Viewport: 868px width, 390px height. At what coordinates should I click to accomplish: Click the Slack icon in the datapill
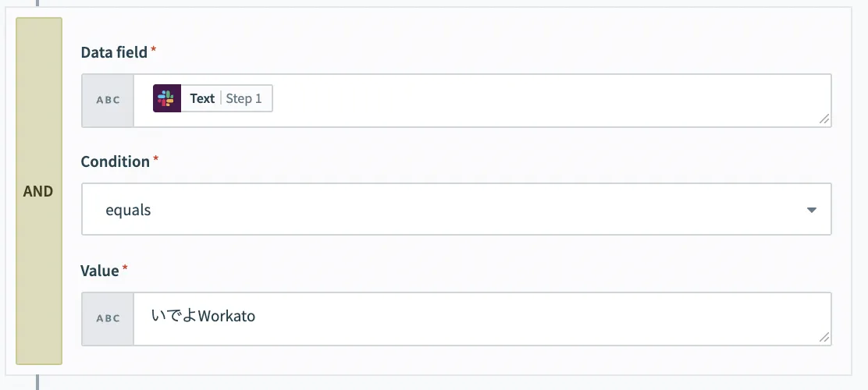click(x=167, y=99)
